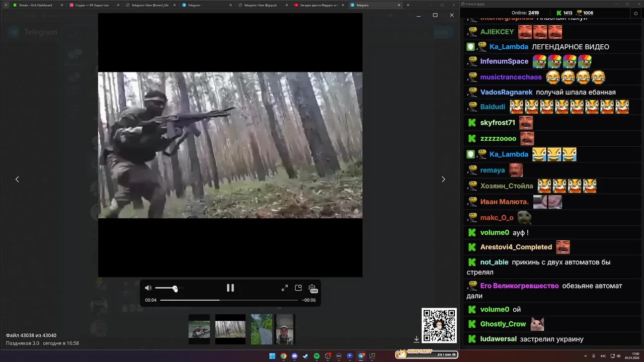Go to the previous media with the left arrow

point(17,179)
